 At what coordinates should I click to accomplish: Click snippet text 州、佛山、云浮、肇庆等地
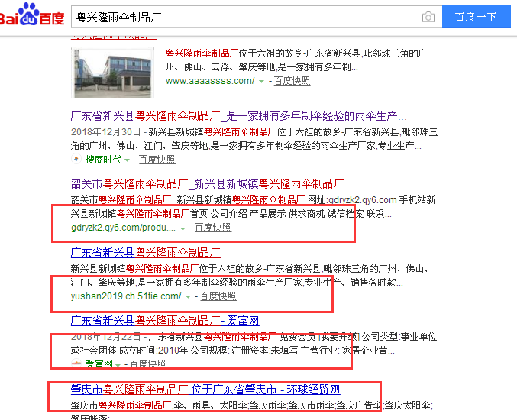click(x=220, y=67)
